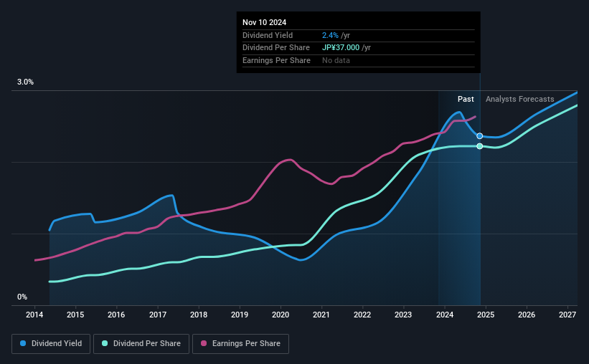This screenshot has width=589, height=364.
Task: Click the 2023 label on the time axis
Action: [x=403, y=315]
